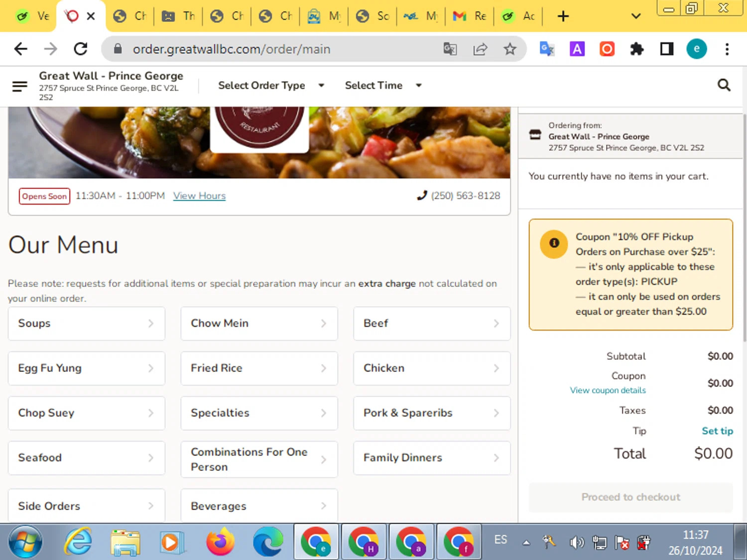Open the Select Order Type dropdown
This screenshot has height=560, width=747.
271,86
